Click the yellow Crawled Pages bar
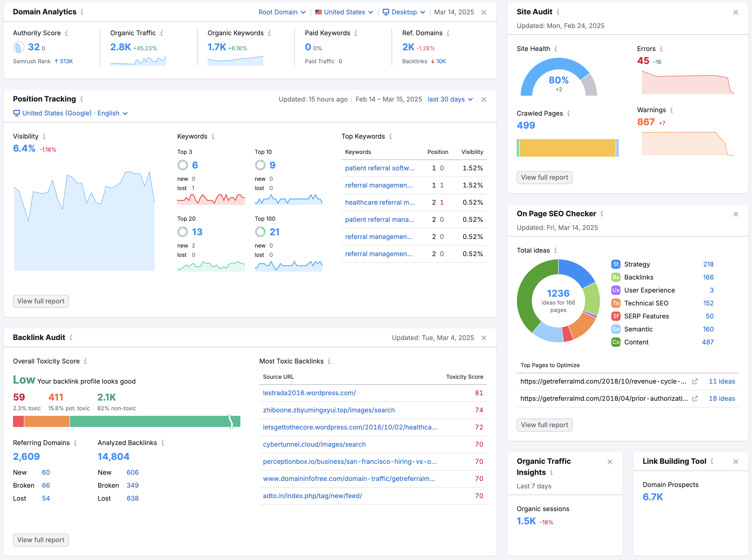The height and width of the screenshot is (560, 752). point(567,148)
